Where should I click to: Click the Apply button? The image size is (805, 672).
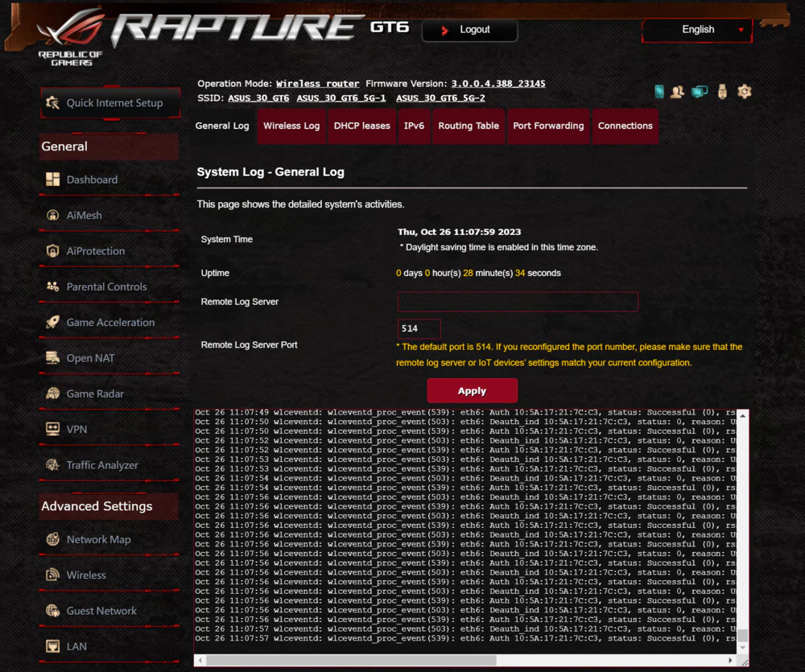pyautogui.click(x=472, y=390)
